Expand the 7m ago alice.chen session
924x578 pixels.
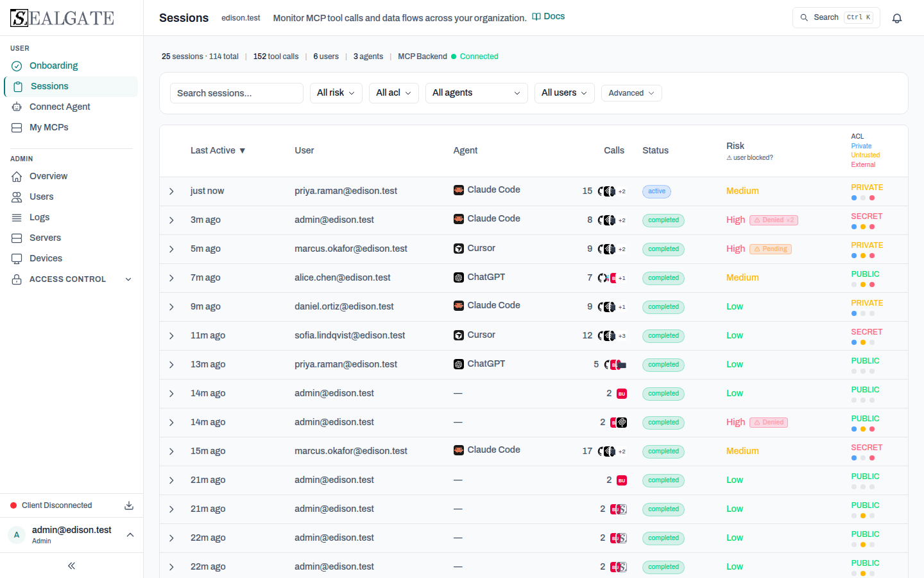pos(171,278)
